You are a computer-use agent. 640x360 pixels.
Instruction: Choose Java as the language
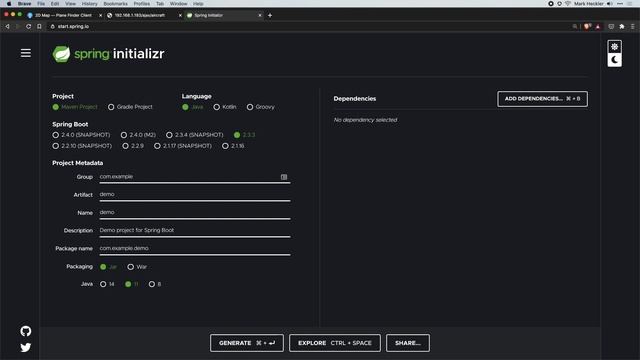coord(185,107)
